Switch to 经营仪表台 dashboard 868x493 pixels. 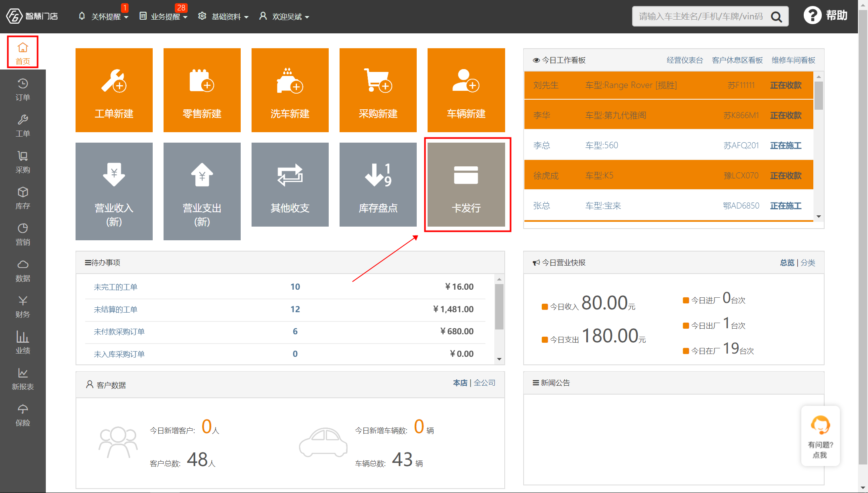click(685, 60)
